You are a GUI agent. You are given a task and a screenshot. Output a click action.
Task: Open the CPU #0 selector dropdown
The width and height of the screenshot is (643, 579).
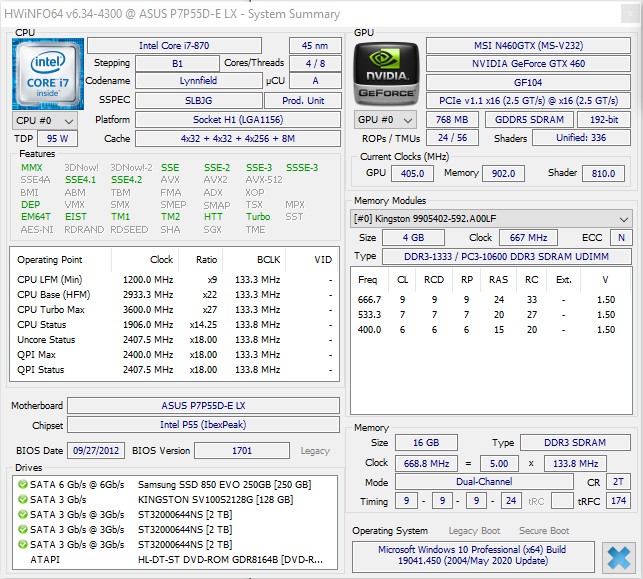45,121
